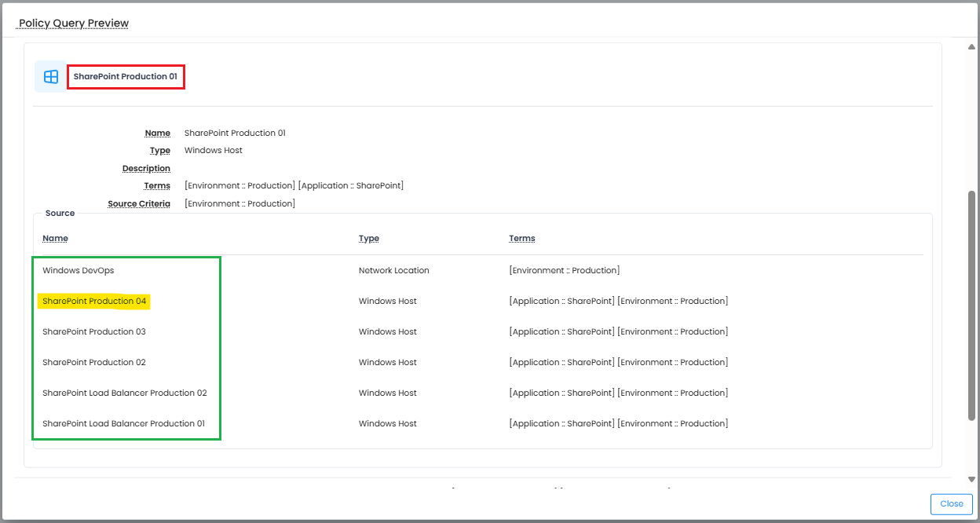
Task: Click the Description field label
Action: [x=146, y=169]
